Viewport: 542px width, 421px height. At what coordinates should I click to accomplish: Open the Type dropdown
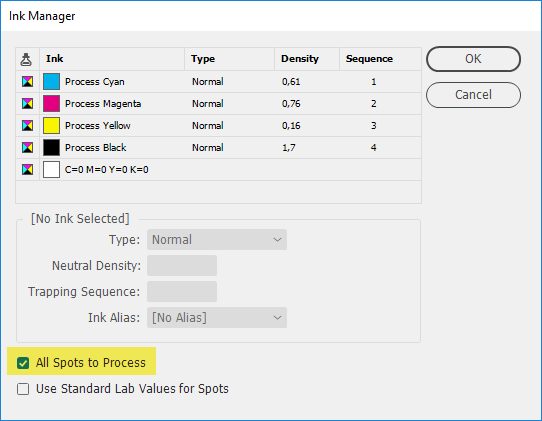pyautogui.click(x=217, y=240)
